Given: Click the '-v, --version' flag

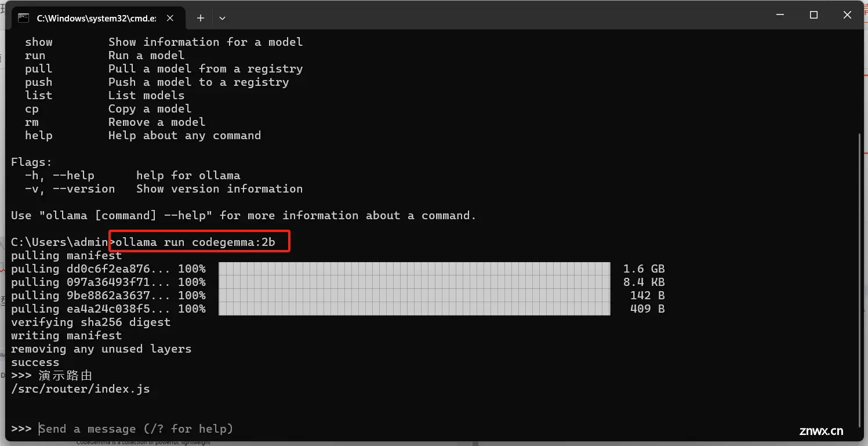Looking at the screenshot, I should pos(70,188).
